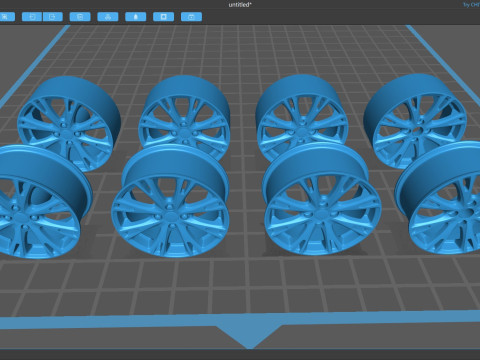Select the back-row leftmost wheel model

pos(69,123)
